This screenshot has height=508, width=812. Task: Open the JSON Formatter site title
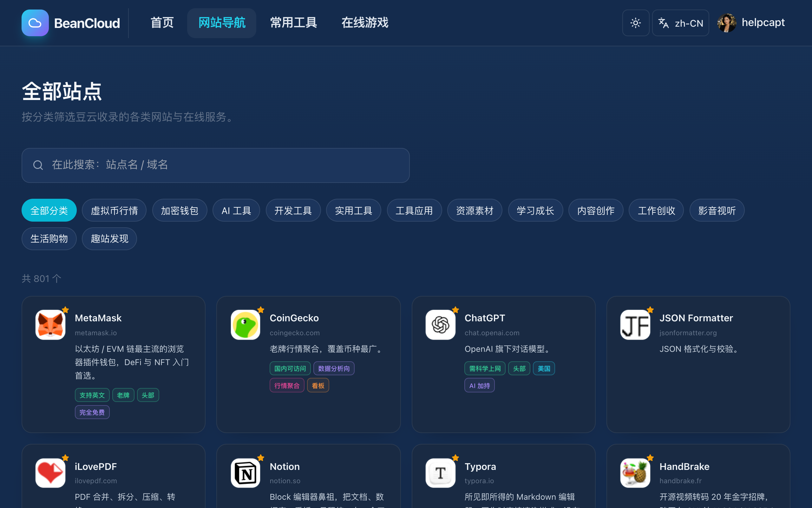point(696,318)
